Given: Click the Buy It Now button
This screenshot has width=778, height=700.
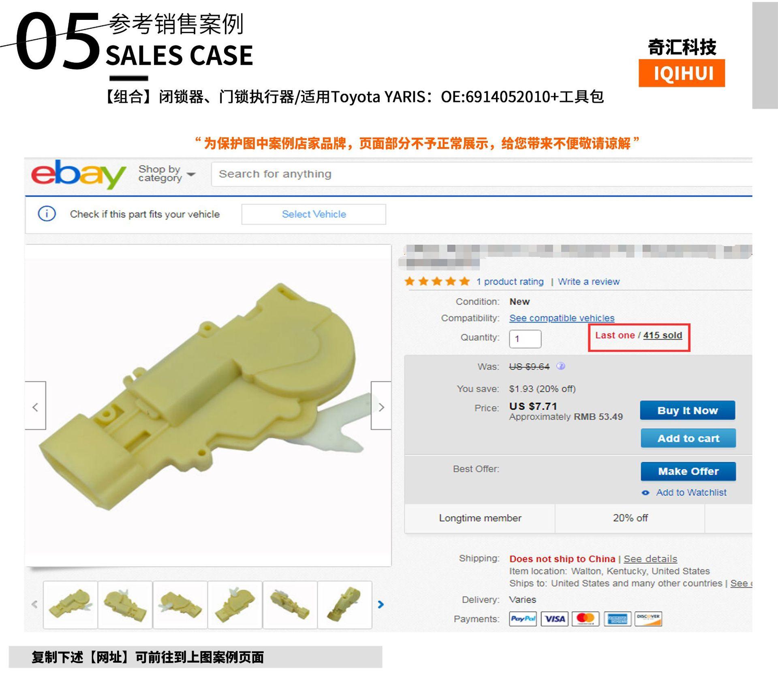Looking at the screenshot, I should tap(688, 410).
